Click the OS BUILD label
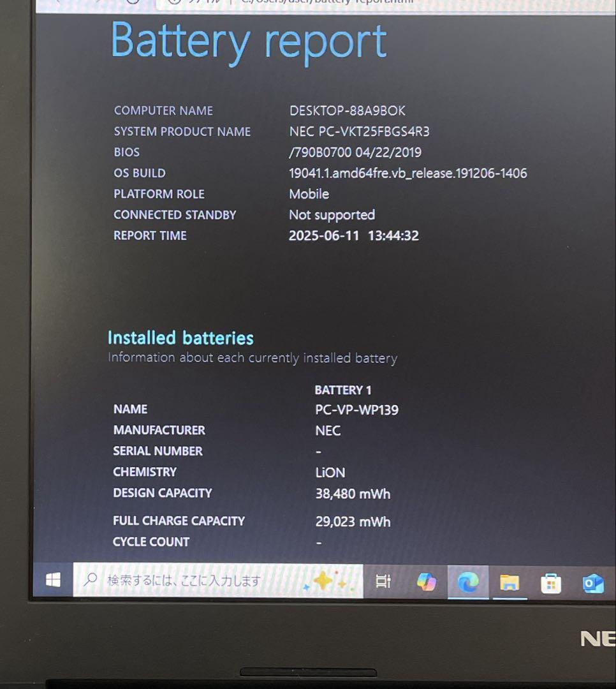Screen dimensions: 616x689 (x=140, y=173)
